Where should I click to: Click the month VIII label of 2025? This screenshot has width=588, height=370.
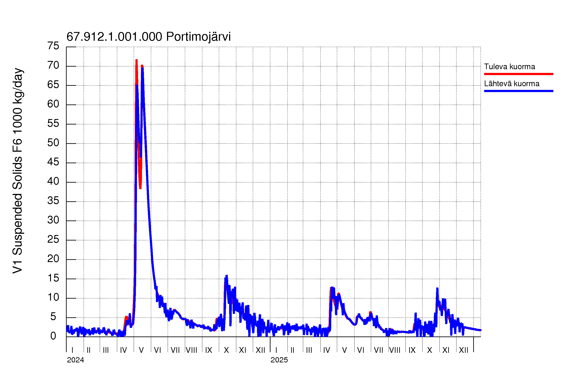click(395, 350)
